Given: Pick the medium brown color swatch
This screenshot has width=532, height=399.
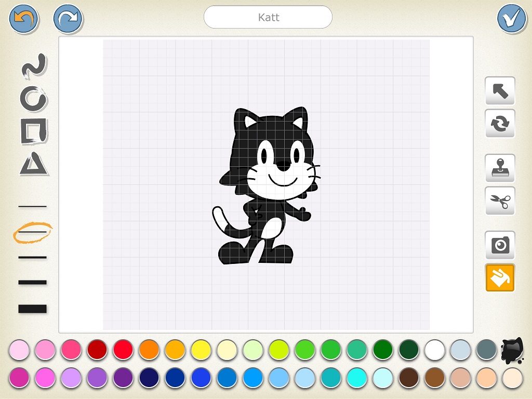Looking at the screenshot, I should 435,378.
